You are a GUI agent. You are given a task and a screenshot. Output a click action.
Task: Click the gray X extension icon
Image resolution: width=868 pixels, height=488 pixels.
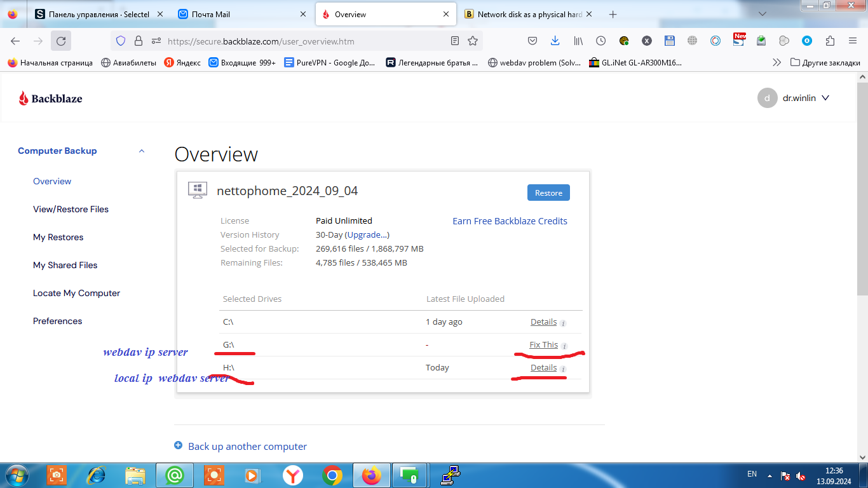pos(646,41)
